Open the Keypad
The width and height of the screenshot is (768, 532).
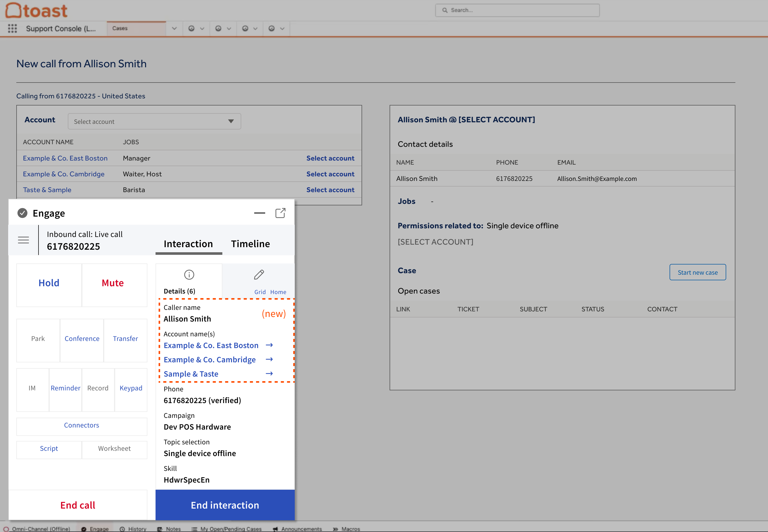point(131,390)
